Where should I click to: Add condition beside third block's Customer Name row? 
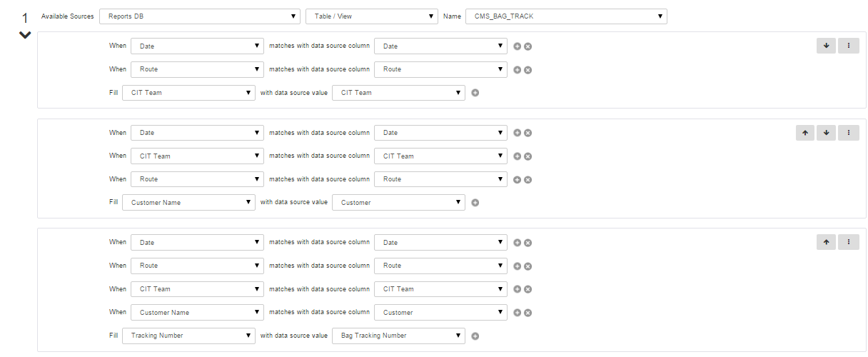518,313
